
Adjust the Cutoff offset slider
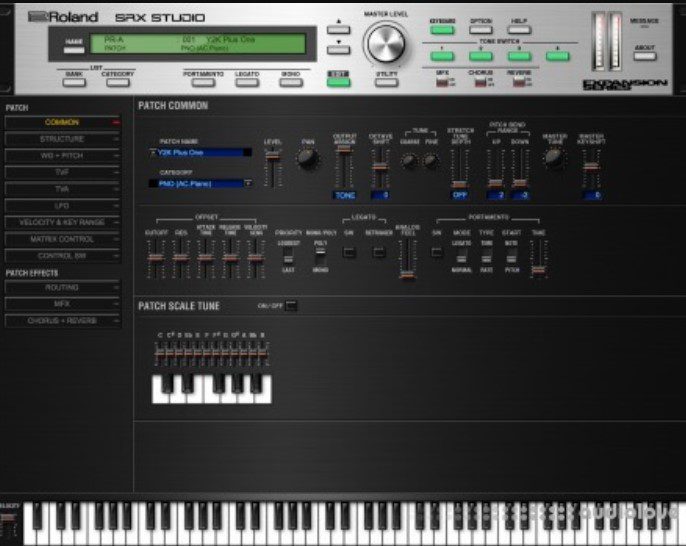[x=156, y=259]
